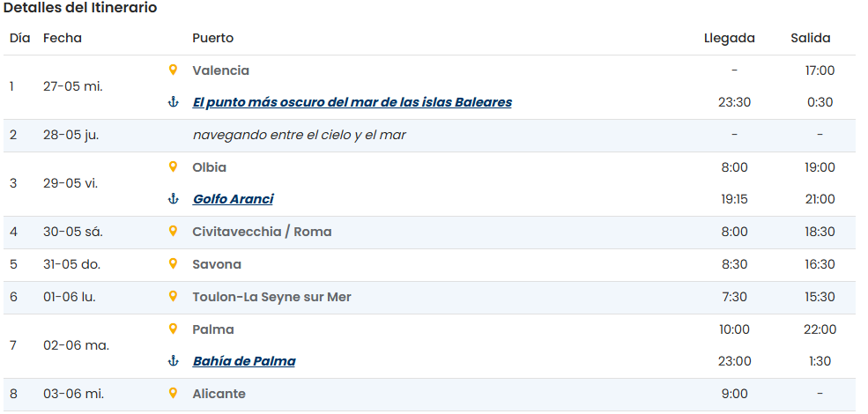Select the Toulon-La Seyne sur Mer port name
868x414 pixels.
pos(271,297)
